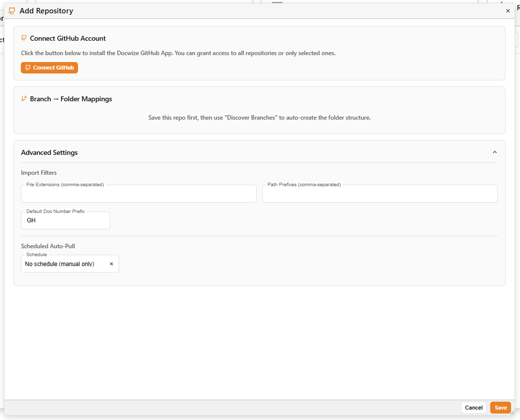
Task: Click the Branch → Folder Mappings heading
Action: tap(71, 99)
